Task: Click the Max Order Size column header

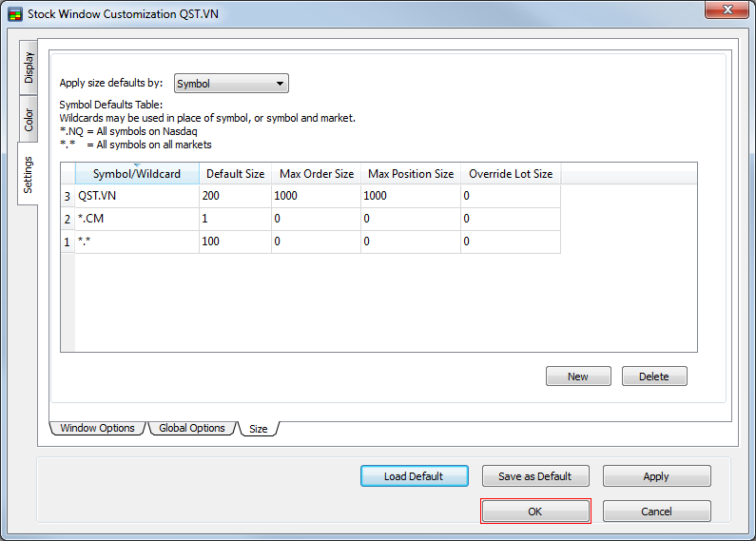Action: (316, 174)
